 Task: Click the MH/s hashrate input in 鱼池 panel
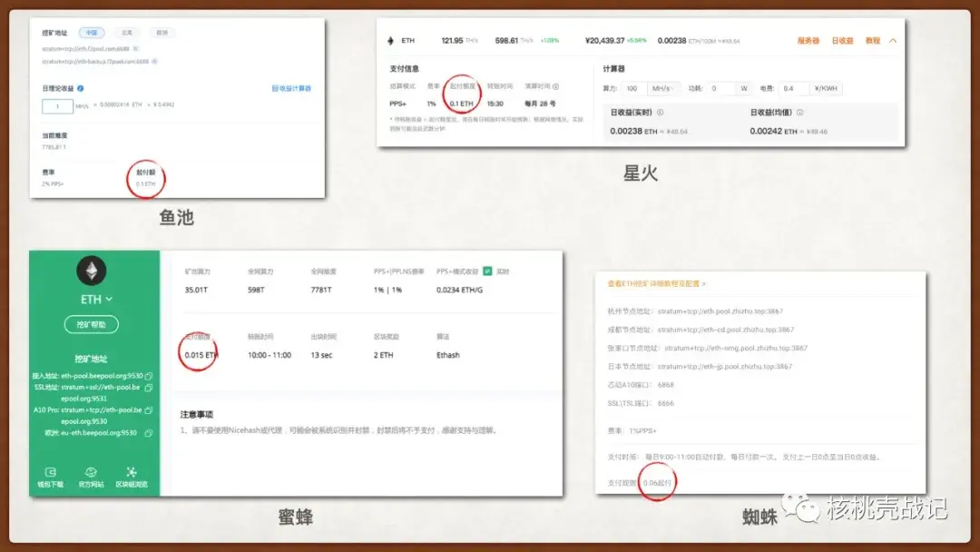pyautogui.click(x=57, y=106)
